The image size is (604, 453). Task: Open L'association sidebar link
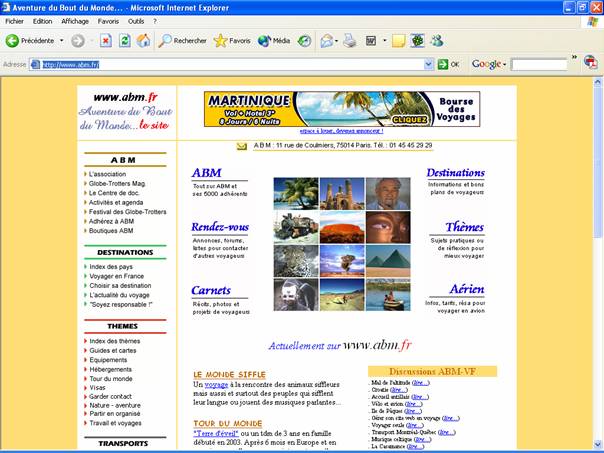[107, 174]
